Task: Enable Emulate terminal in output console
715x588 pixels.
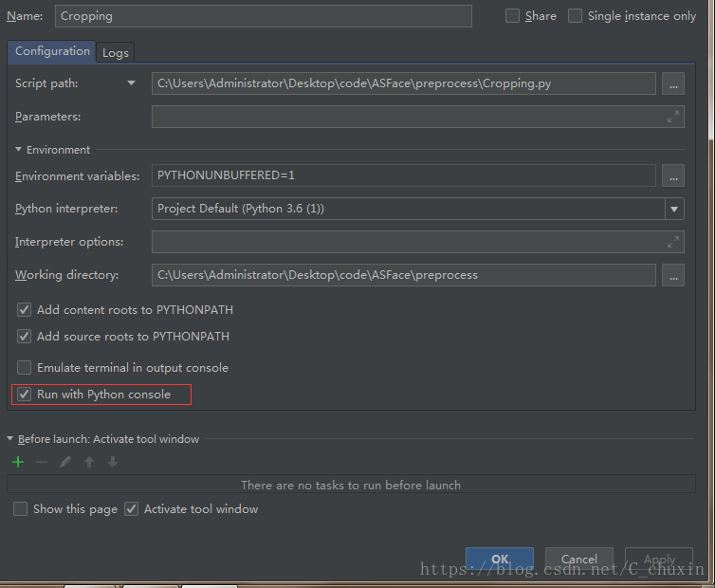Action: [24, 367]
